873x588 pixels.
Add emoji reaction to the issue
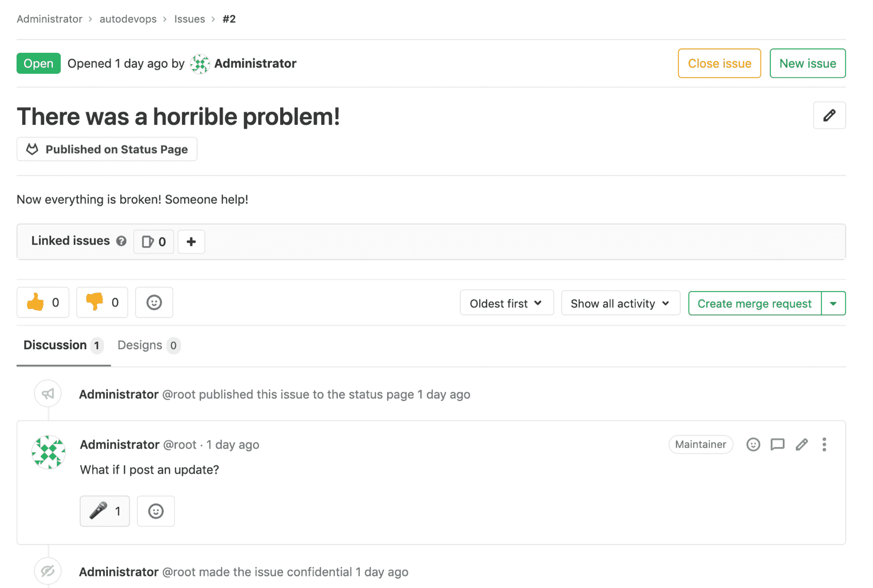(x=154, y=303)
